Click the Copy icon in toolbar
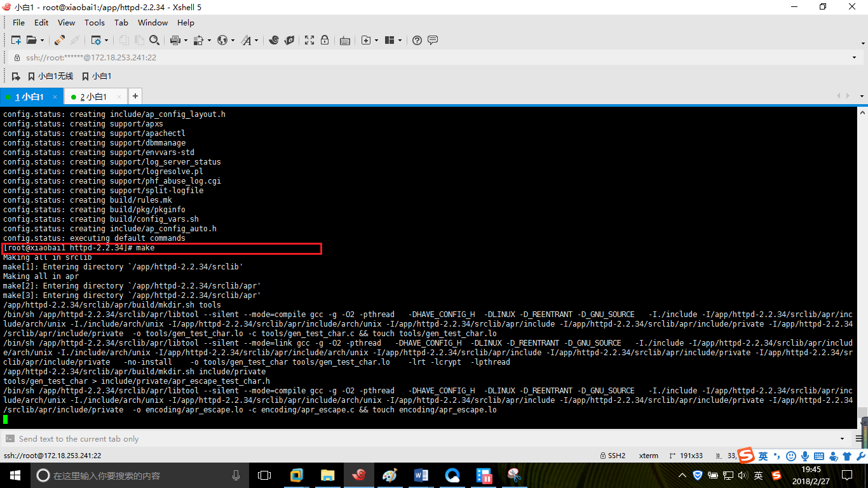868x488 pixels. pyautogui.click(x=124, y=40)
